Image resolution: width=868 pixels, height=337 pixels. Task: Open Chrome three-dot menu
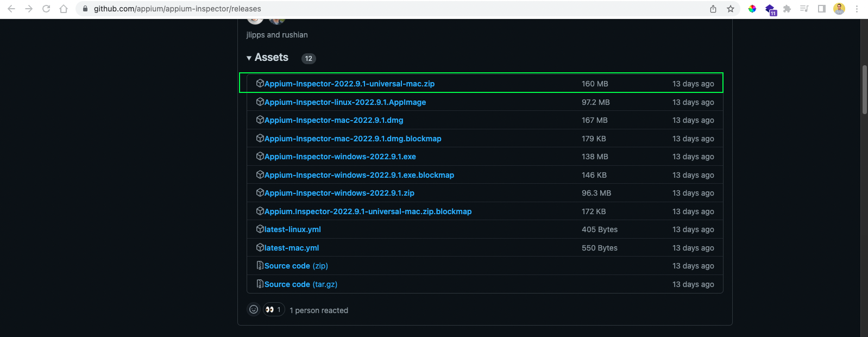pos(857,9)
